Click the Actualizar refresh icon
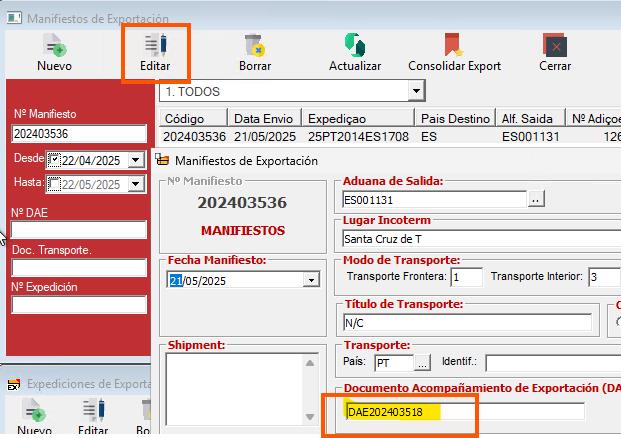Viewport: 621px width, 438px height. pos(354,45)
